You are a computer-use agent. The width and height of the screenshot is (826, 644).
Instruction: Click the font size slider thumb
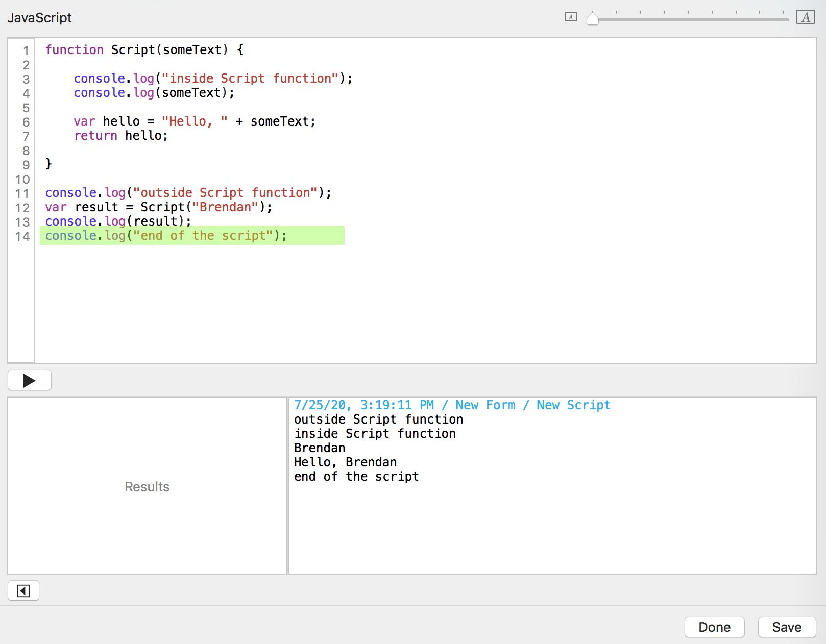[592, 19]
